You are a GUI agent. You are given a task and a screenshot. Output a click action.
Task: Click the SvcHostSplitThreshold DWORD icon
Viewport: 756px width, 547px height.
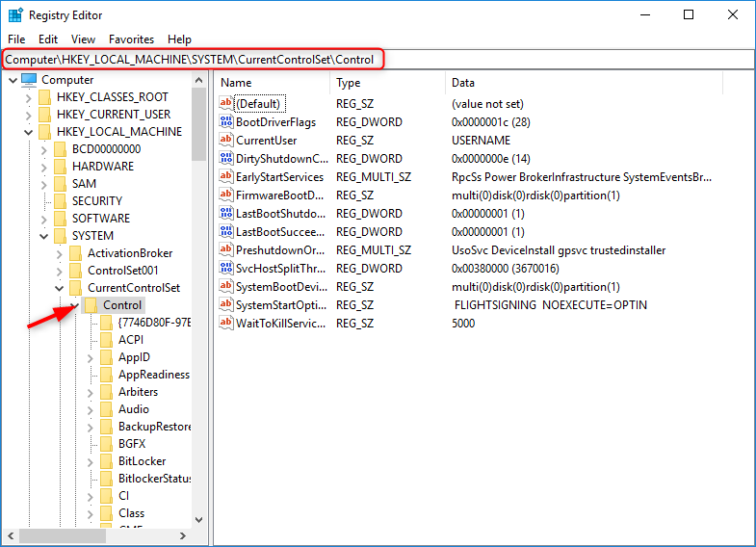[x=226, y=269]
